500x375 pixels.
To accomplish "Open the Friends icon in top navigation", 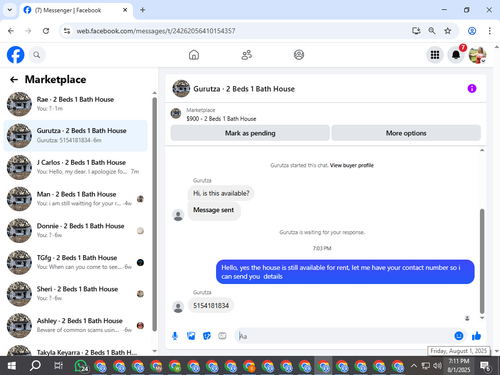I will pyautogui.click(x=247, y=55).
